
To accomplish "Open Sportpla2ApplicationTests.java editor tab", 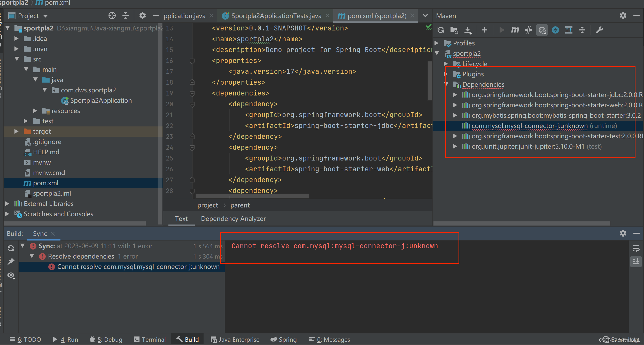I will click(x=276, y=16).
